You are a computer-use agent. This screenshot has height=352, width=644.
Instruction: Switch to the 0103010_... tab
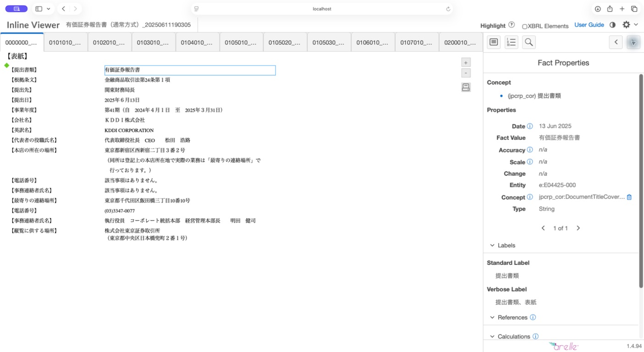[x=154, y=43]
